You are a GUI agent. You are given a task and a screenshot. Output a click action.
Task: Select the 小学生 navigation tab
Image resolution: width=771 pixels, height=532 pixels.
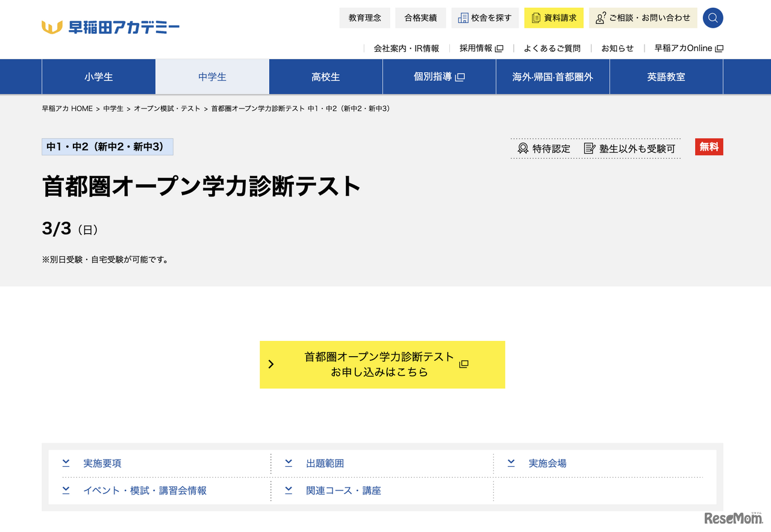(99, 77)
